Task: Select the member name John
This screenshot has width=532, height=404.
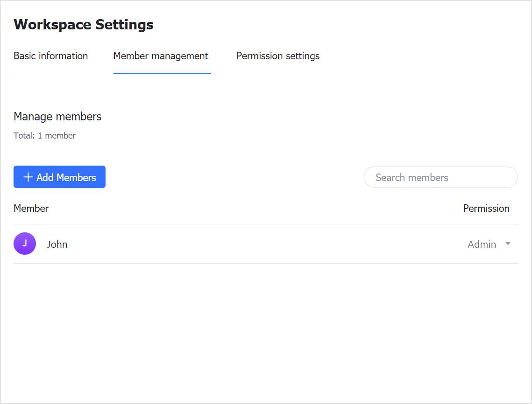Action: (57, 244)
